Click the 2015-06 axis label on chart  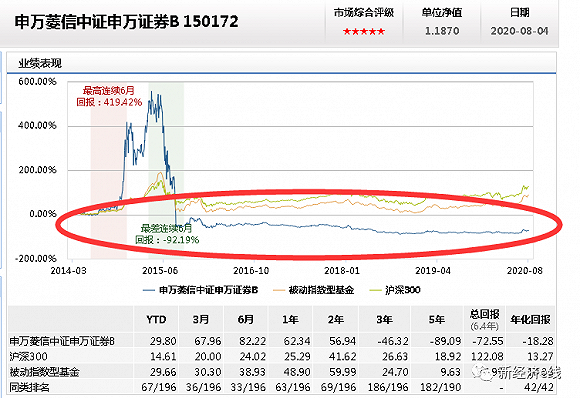[160, 271]
